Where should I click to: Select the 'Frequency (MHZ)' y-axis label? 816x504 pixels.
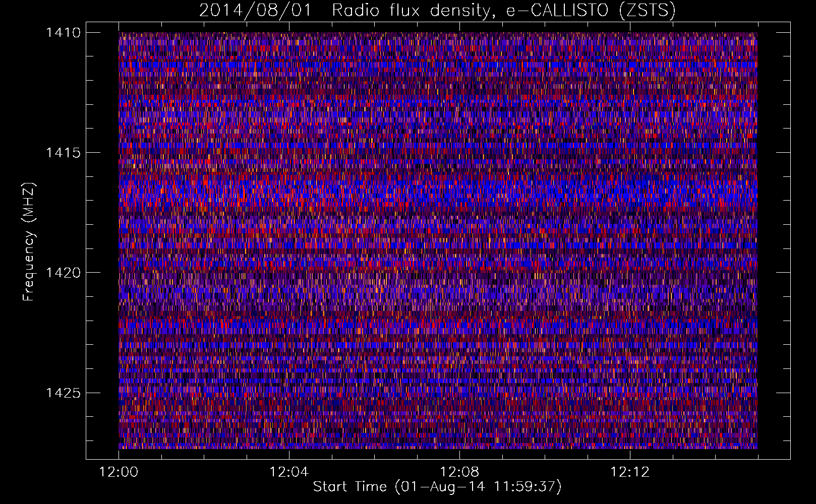point(29,241)
